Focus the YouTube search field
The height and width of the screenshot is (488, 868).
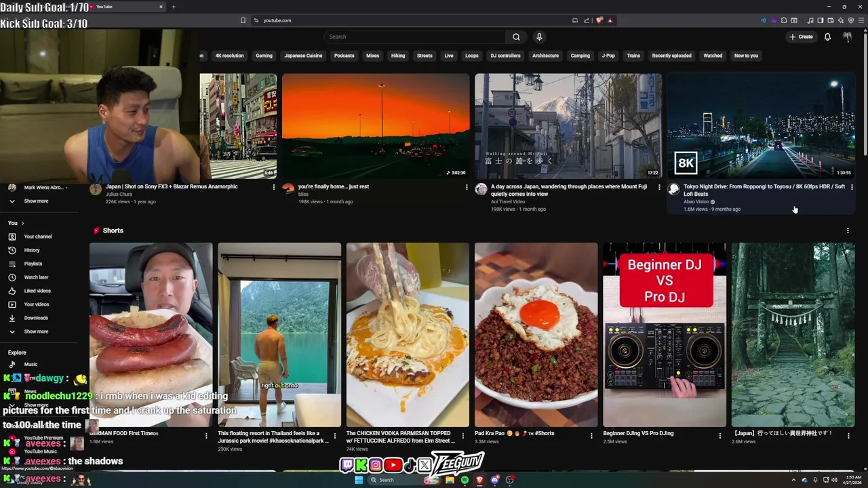[415, 37]
